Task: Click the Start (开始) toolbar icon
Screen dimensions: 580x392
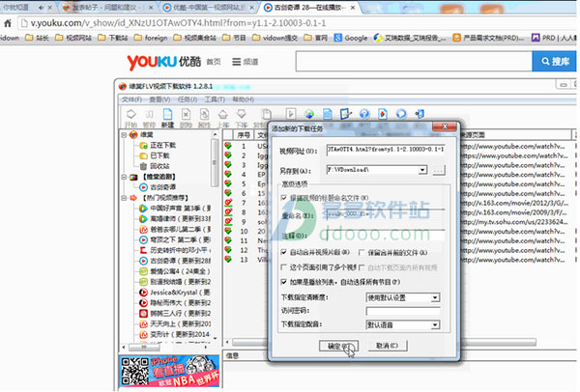Action: tap(130, 114)
